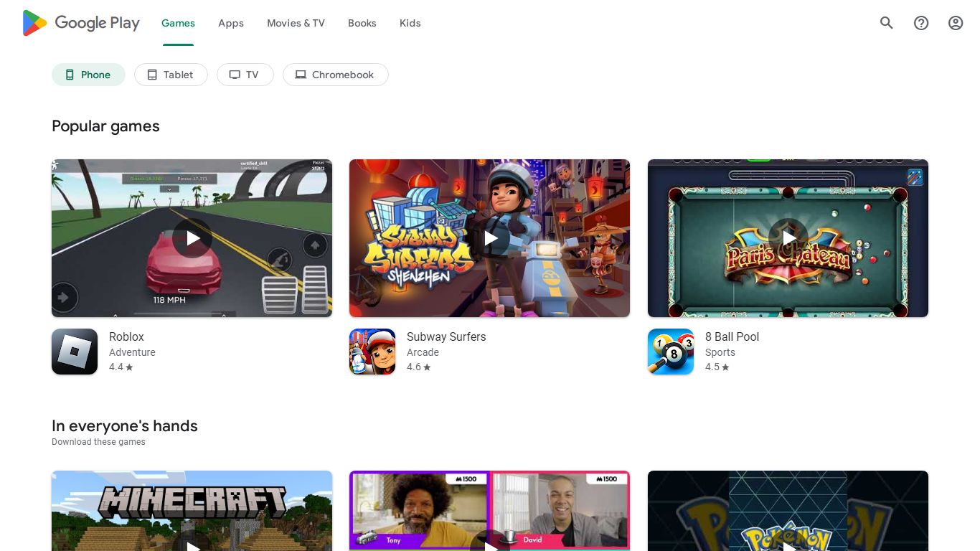Open the 8 Ball Pool title link

(x=732, y=336)
